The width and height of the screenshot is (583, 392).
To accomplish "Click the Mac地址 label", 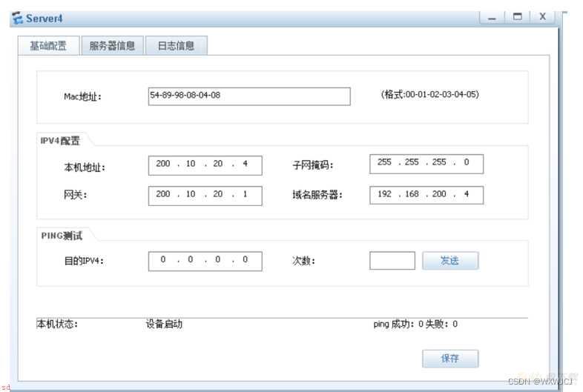I will pyautogui.click(x=82, y=96).
